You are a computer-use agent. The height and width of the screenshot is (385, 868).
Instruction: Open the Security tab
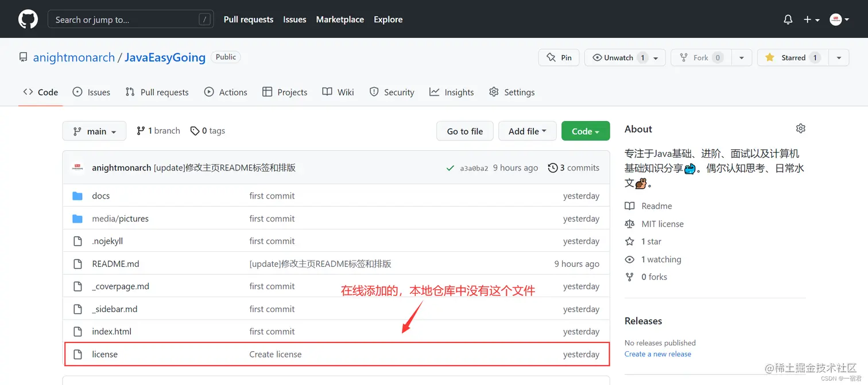click(392, 92)
